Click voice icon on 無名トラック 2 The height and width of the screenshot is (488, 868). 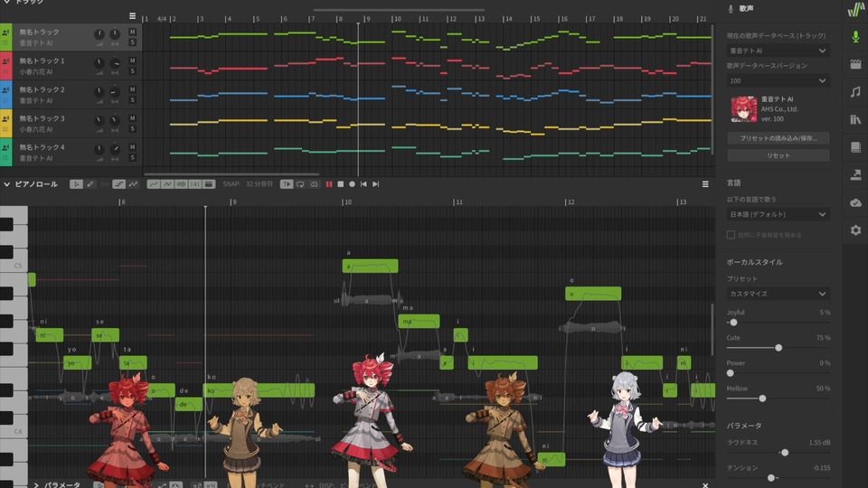5,89
